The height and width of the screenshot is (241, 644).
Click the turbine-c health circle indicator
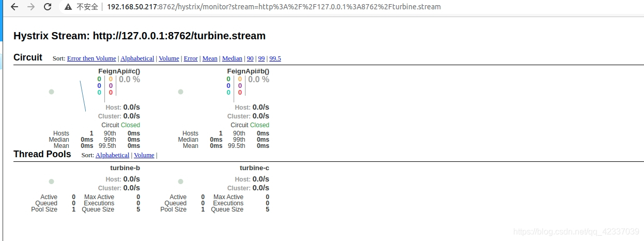[180, 182]
